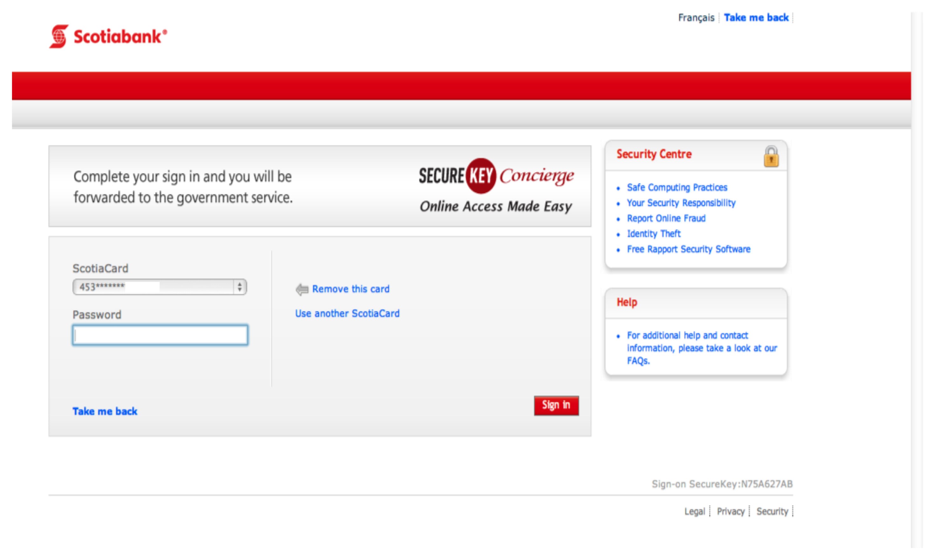
Task: Click the grey arrow beside Remove this card
Action: 302,290
